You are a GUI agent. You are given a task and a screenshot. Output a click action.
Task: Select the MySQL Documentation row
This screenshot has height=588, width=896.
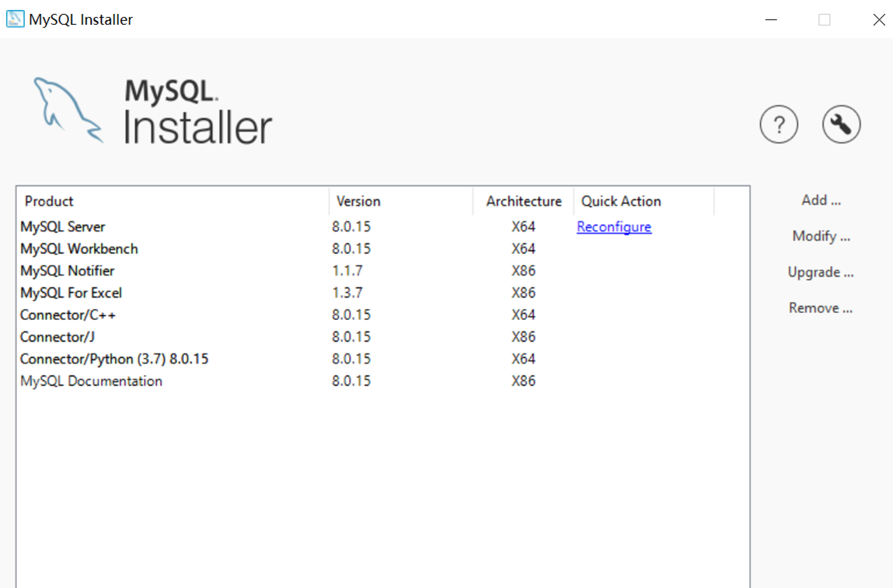point(383,381)
